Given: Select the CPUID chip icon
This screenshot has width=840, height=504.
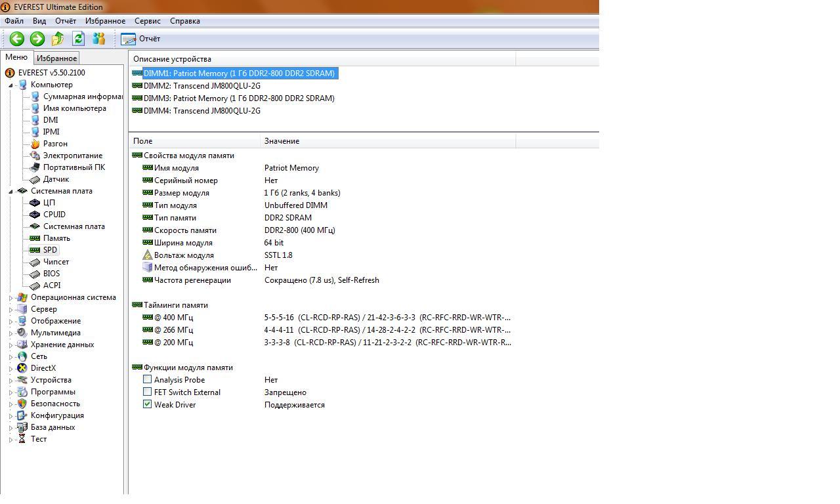Looking at the screenshot, I should (35, 215).
